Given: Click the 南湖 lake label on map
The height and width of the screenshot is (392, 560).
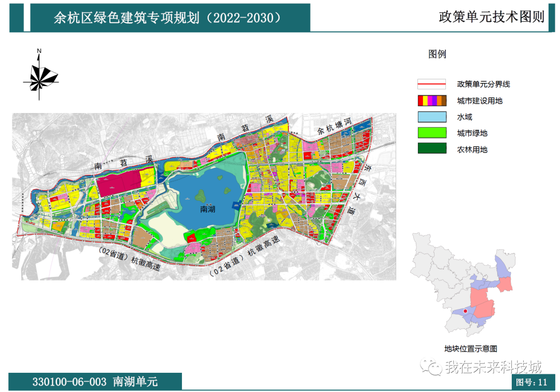Looking at the screenshot, I should point(207,209).
